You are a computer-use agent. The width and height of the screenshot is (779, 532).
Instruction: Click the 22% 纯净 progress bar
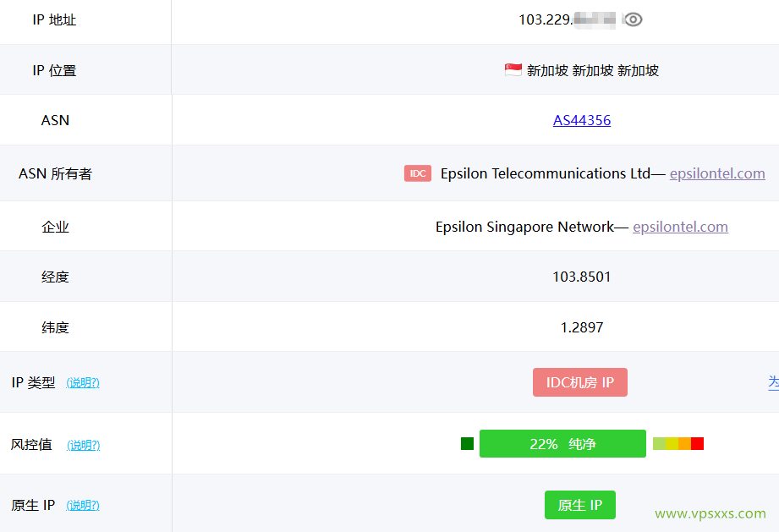click(562, 443)
